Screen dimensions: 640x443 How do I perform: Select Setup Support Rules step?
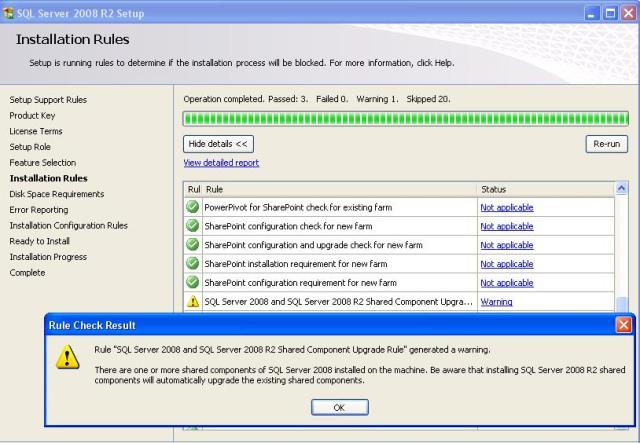[x=48, y=100]
